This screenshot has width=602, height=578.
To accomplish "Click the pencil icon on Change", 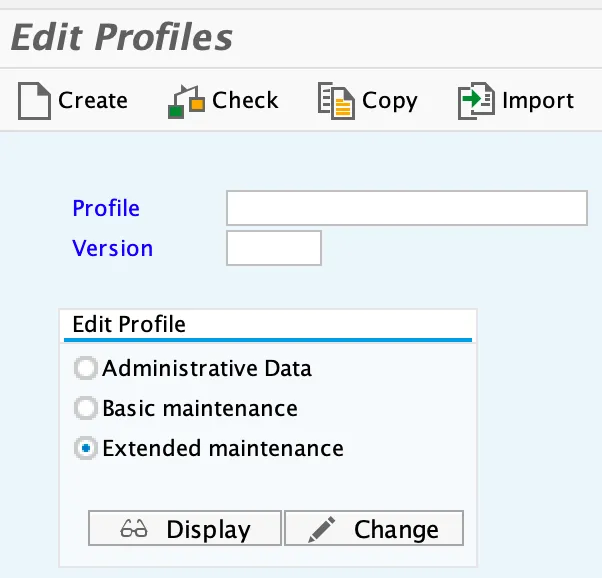I will point(320,528).
